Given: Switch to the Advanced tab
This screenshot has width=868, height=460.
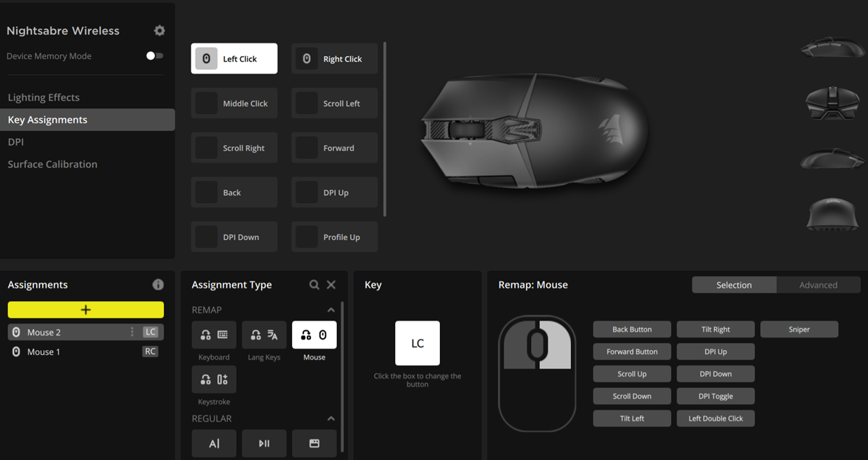Looking at the screenshot, I should [x=818, y=285].
